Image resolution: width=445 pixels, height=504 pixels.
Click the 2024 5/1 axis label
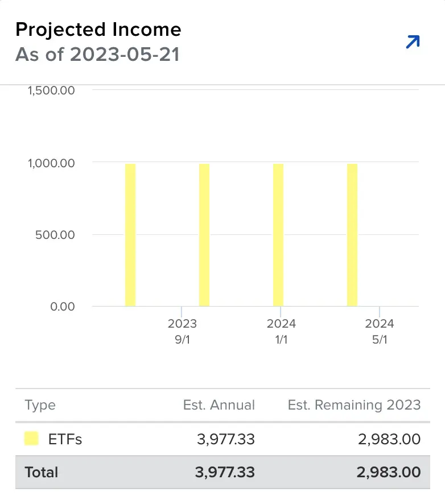pyautogui.click(x=380, y=331)
